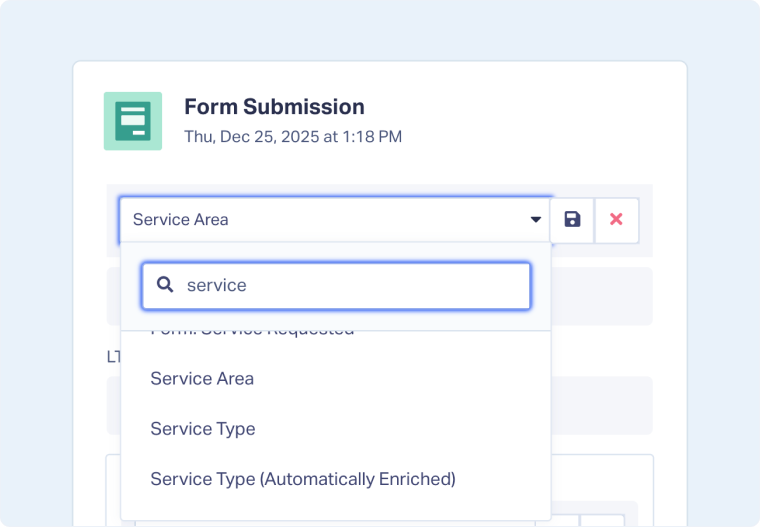Focus the search field containing 'service'
The width and height of the screenshot is (760, 527).
click(350, 285)
